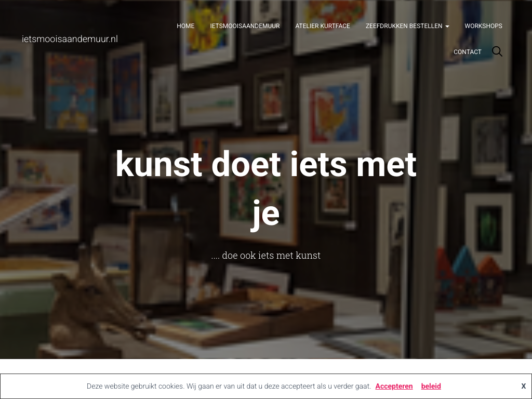Click the framed artwork under the Home menu
This screenshot has height=399, width=532.
pos(207,33)
